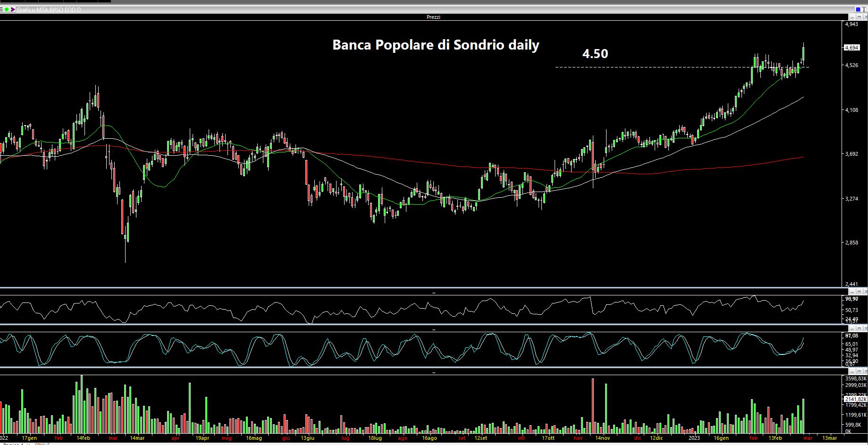Click the Banca Popolare di Sondrio daily annotation
Image resolution: width=868 pixels, height=445 pixels.
click(x=436, y=45)
